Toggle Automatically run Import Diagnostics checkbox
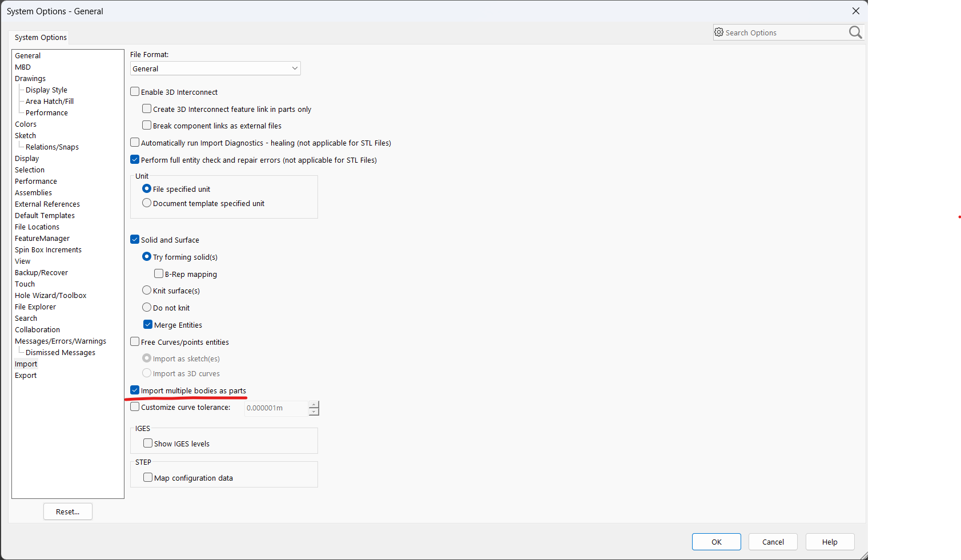This screenshot has height=560, width=961. pos(135,143)
